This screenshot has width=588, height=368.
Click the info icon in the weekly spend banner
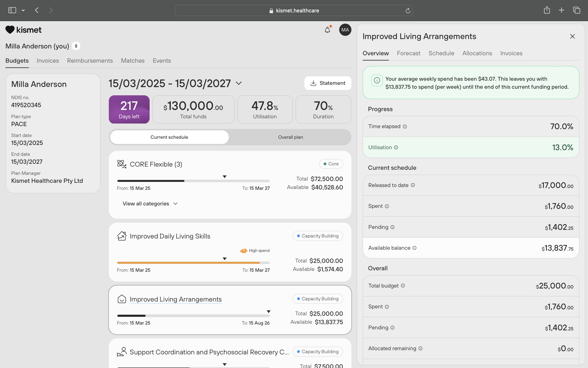tap(377, 80)
